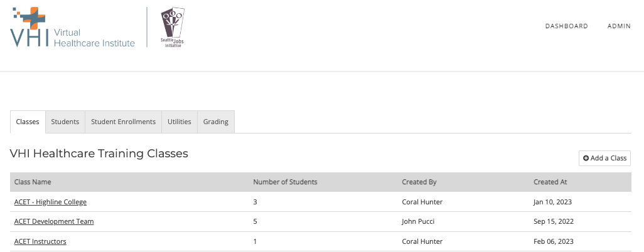This screenshot has width=644, height=252.
Task: Open the ADMIN navigation link
Action: point(619,26)
